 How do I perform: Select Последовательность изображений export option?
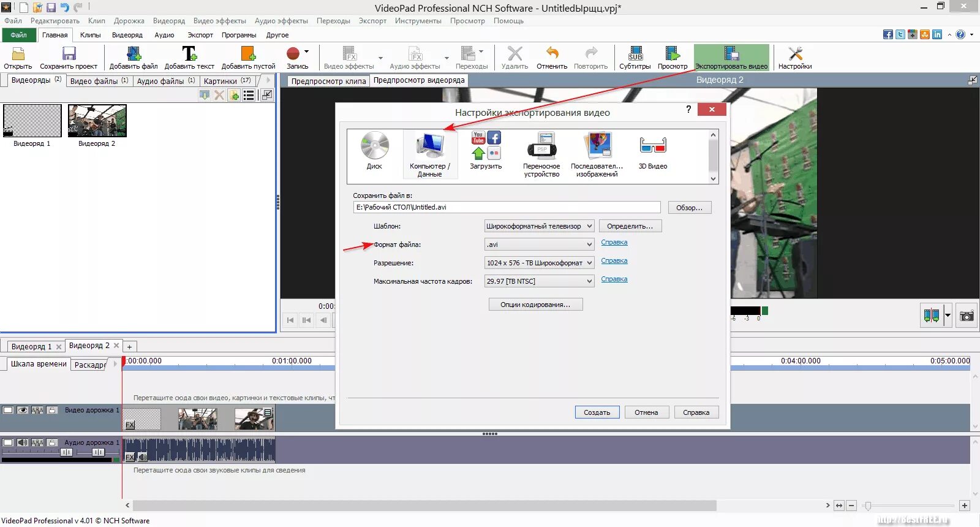click(597, 154)
